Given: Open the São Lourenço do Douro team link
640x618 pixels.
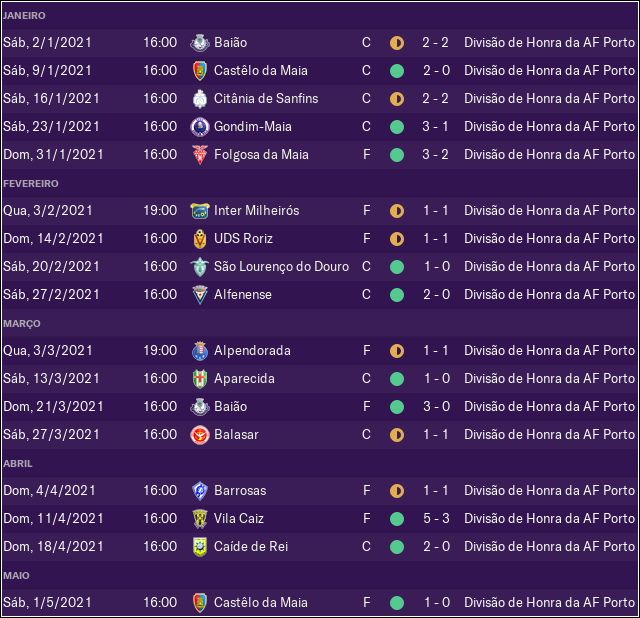Looking at the screenshot, I should pyautogui.click(x=282, y=267).
